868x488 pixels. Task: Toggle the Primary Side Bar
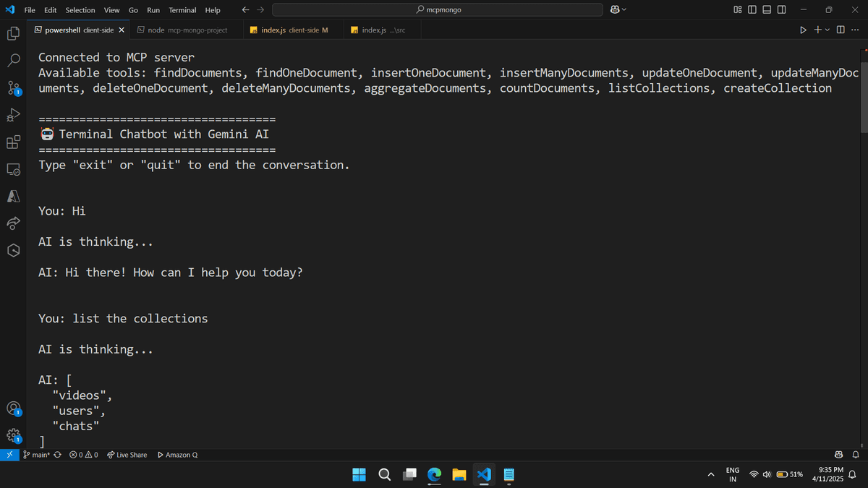pos(752,10)
